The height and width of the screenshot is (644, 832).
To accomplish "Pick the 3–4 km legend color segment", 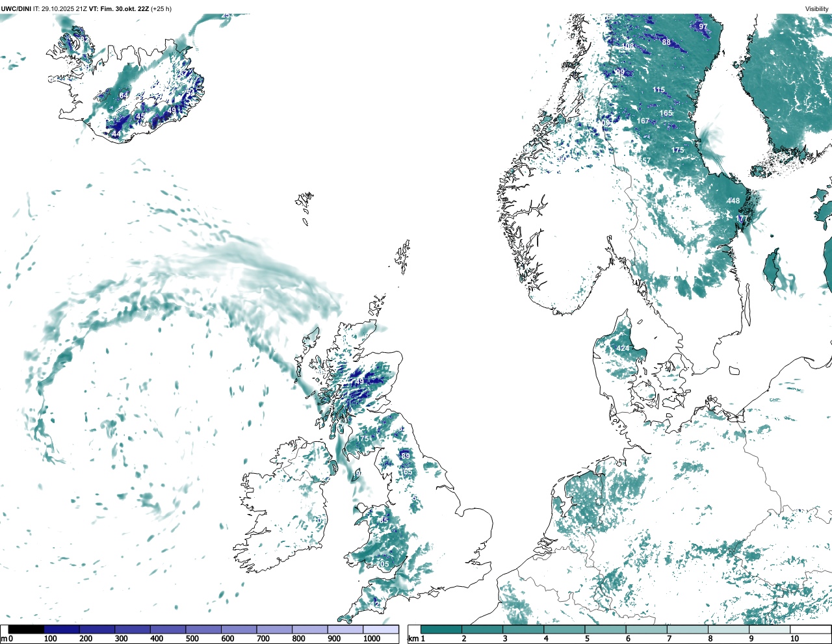I will coord(523,629).
